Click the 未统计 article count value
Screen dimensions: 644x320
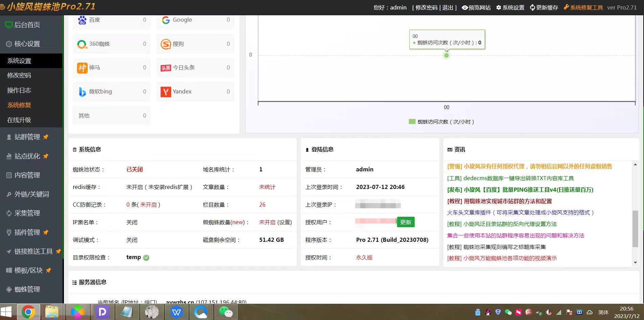(x=267, y=187)
